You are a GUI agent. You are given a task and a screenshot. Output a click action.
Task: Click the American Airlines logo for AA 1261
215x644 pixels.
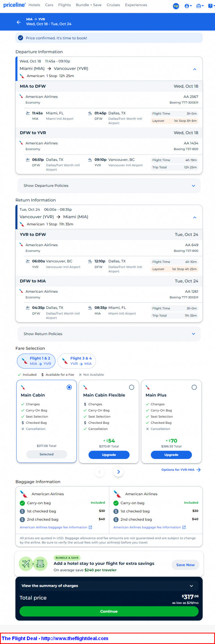[x=21, y=291]
